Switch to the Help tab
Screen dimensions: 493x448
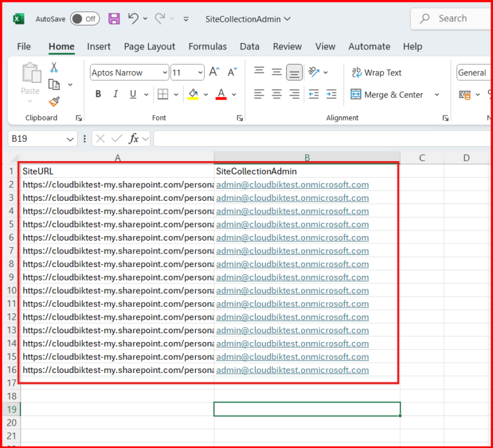tap(413, 46)
